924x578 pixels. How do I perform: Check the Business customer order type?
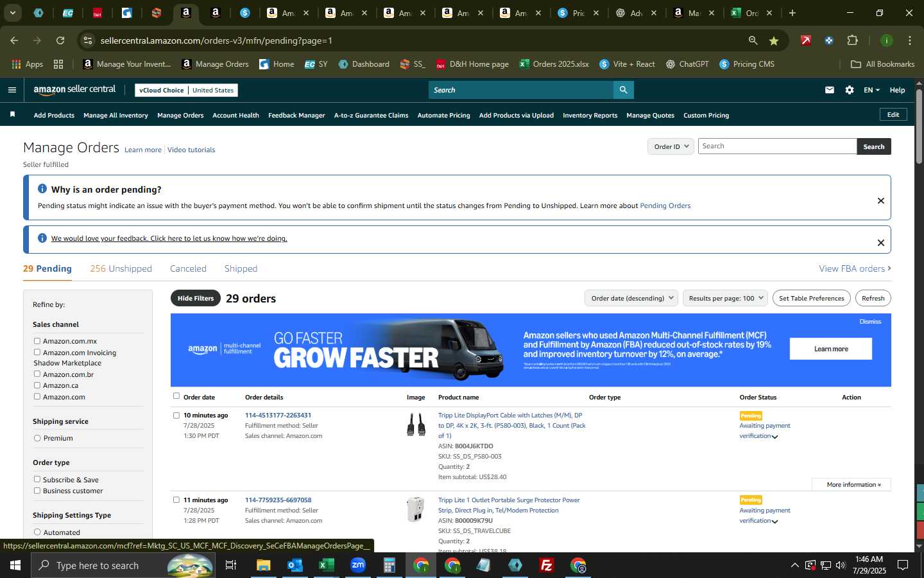(x=37, y=491)
